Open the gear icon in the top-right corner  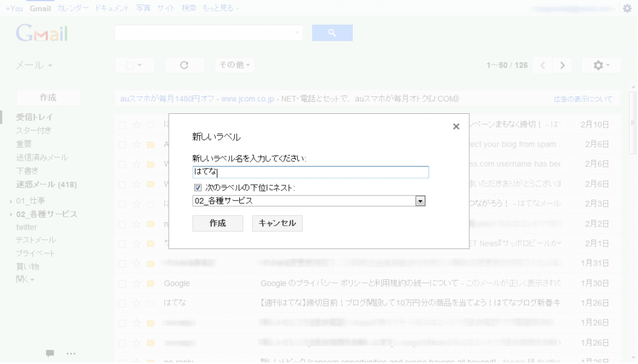[x=628, y=8]
